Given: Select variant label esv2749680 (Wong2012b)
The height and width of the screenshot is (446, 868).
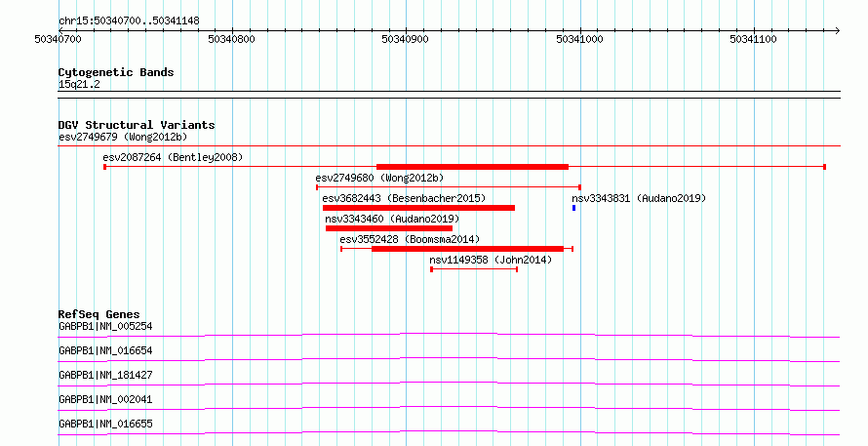Looking at the screenshot, I should (379, 178).
